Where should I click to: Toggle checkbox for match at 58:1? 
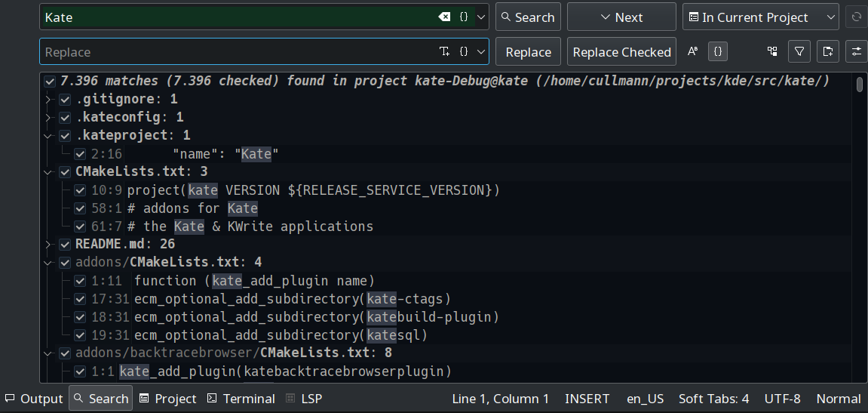click(x=80, y=208)
